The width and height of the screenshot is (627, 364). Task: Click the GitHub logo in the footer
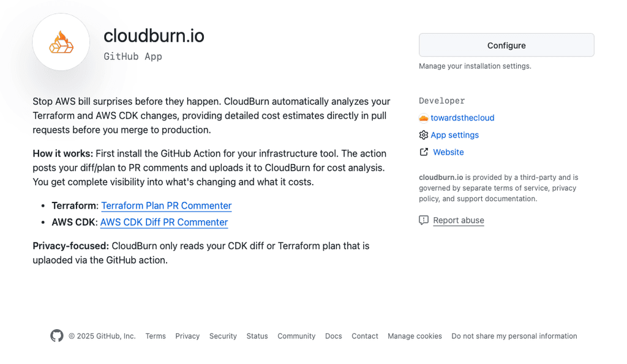tap(56, 336)
